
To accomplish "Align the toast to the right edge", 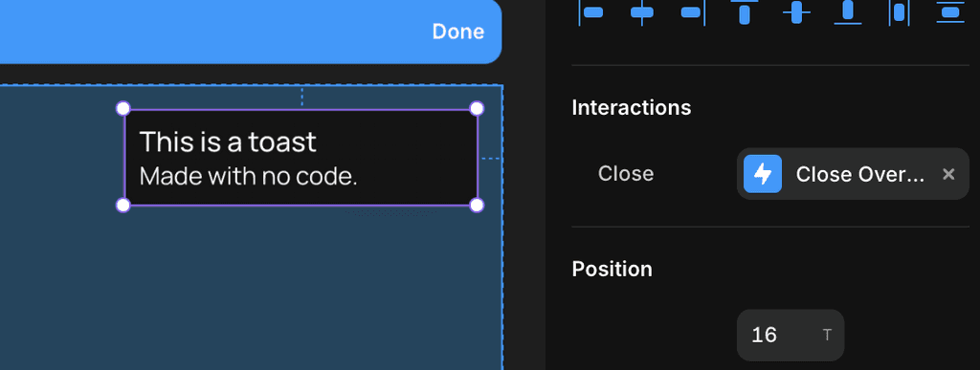I will tap(693, 11).
